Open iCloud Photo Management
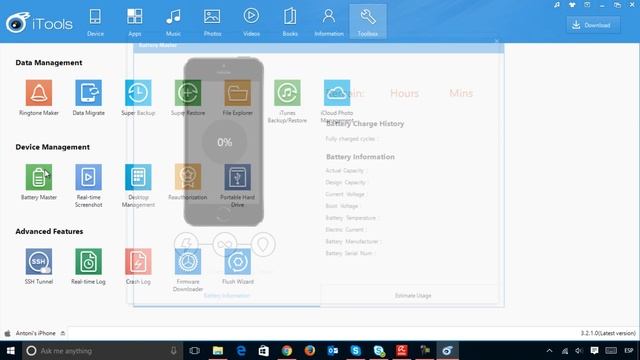The height and width of the screenshot is (360, 640). pos(337,93)
